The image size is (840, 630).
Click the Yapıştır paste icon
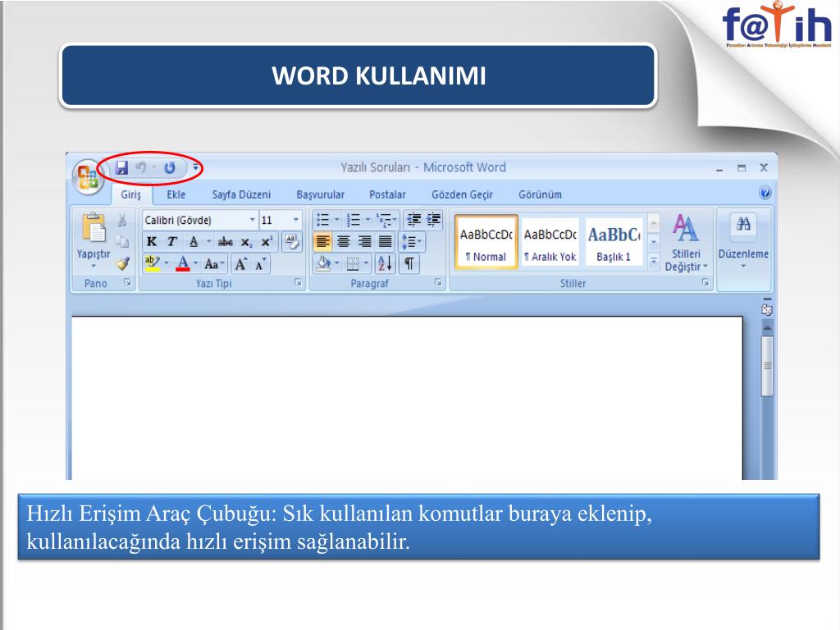[94, 228]
